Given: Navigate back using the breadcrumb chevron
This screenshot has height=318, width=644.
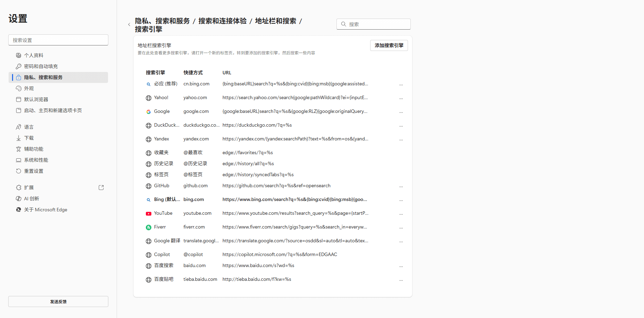Looking at the screenshot, I should [129, 24].
